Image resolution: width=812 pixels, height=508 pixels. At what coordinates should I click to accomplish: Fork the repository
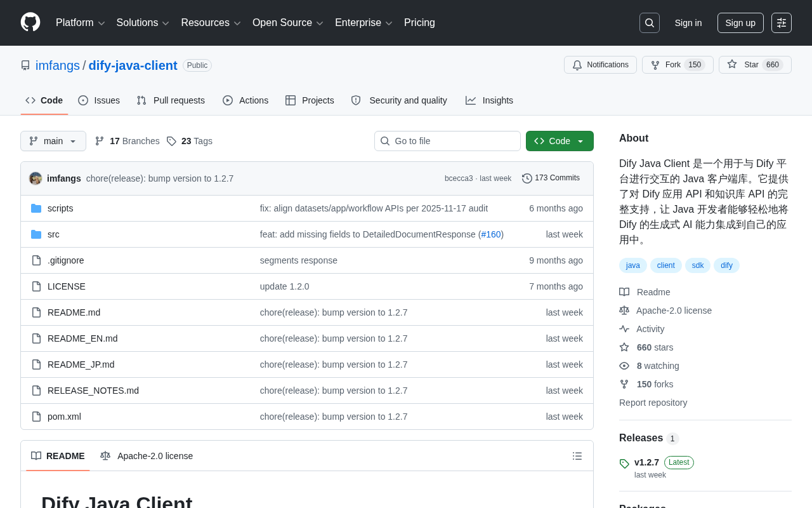tap(678, 65)
